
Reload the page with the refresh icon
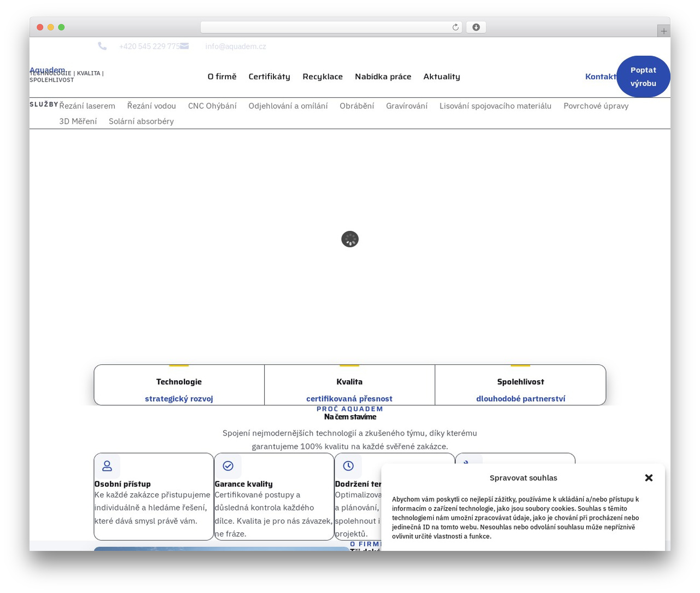455,27
